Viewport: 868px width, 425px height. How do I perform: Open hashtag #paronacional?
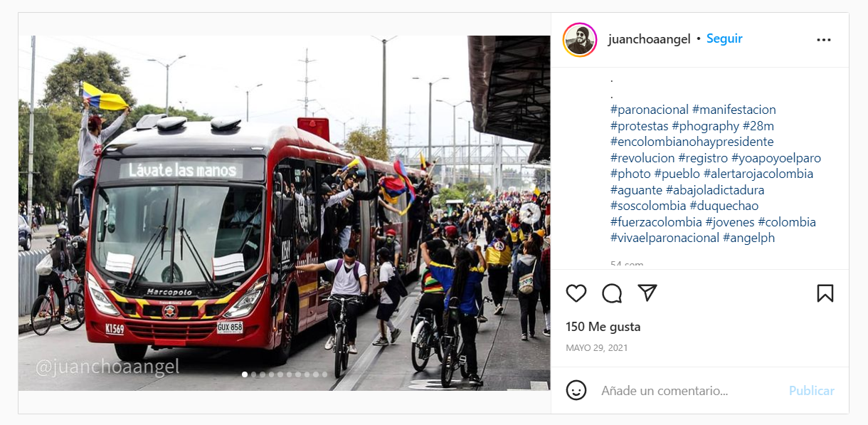[x=650, y=110]
